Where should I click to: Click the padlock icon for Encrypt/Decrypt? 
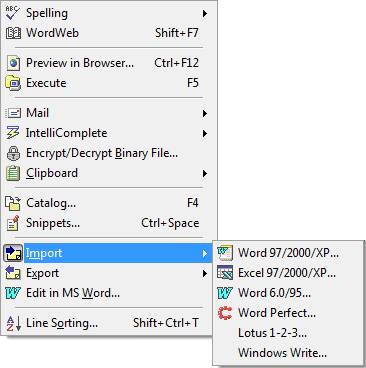tap(13, 153)
